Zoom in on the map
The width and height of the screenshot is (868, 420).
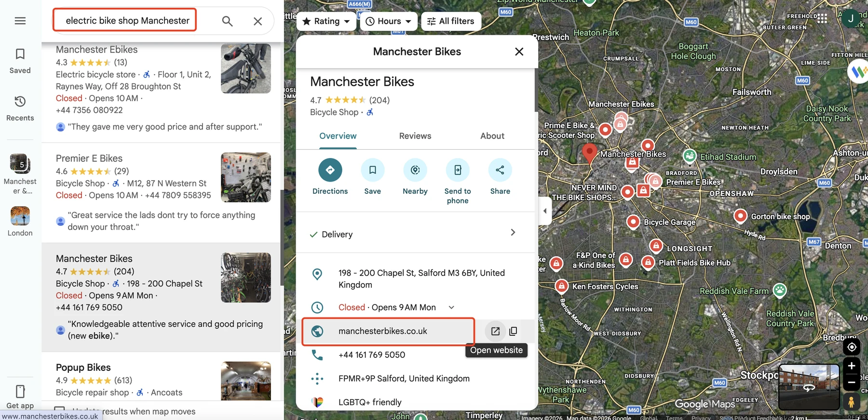(852, 366)
